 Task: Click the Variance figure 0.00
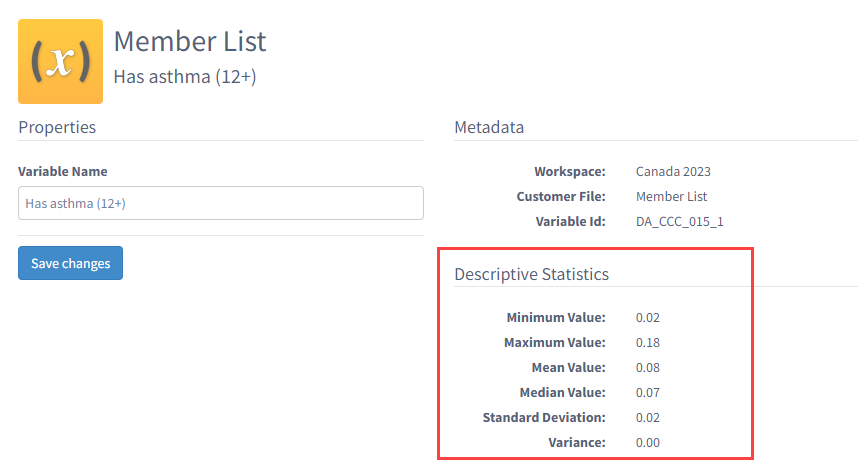(648, 442)
